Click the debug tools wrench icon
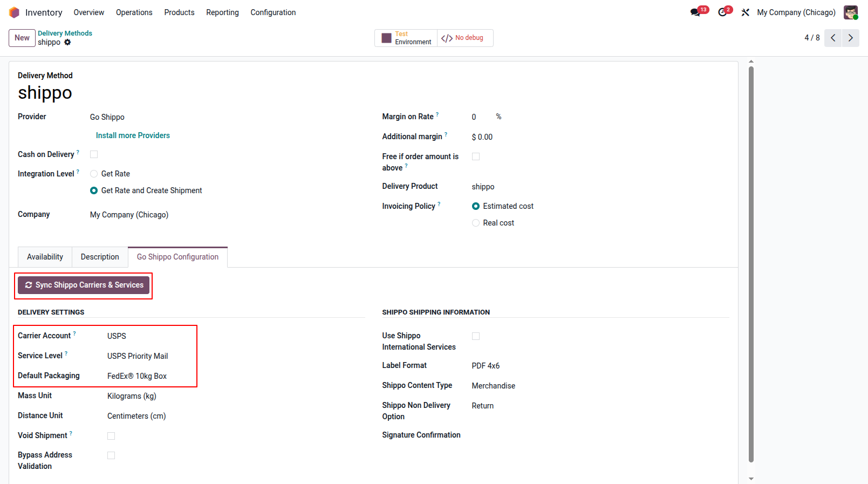868x484 pixels. [x=746, y=12]
